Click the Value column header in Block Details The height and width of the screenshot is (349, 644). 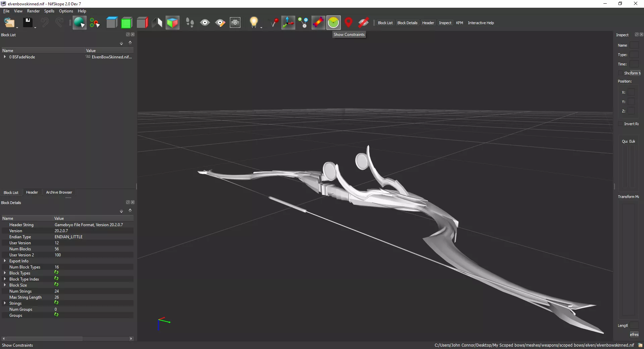point(93,218)
